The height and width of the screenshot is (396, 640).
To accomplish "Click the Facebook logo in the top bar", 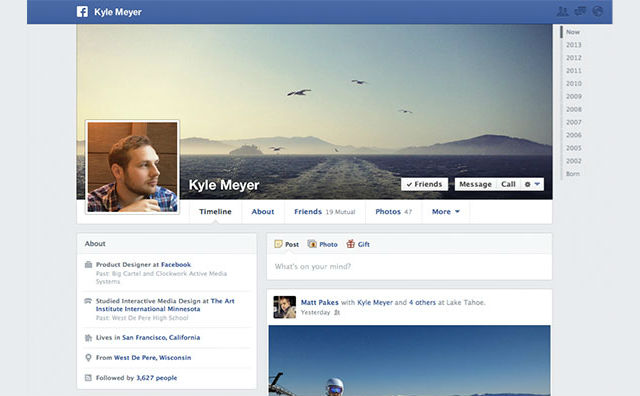I will [x=82, y=11].
